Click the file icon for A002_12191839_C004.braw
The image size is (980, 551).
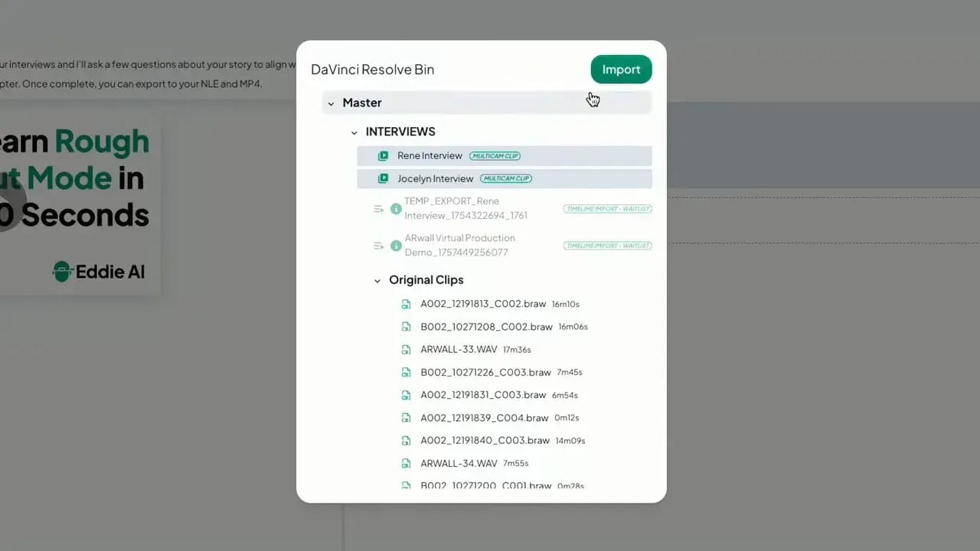pyautogui.click(x=407, y=418)
